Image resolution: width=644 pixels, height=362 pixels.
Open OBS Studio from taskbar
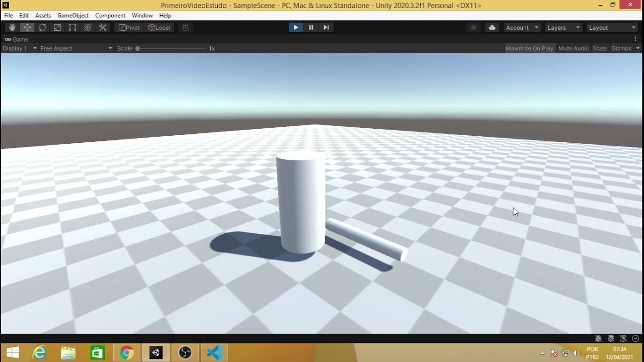[185, 353]
